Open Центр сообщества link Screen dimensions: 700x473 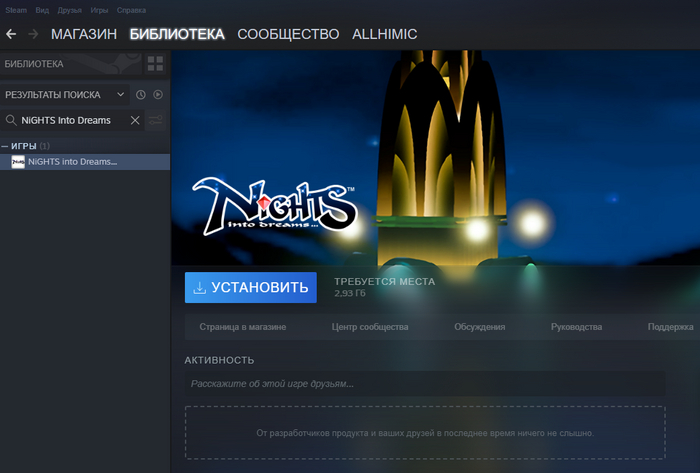(x=370, y=327)
